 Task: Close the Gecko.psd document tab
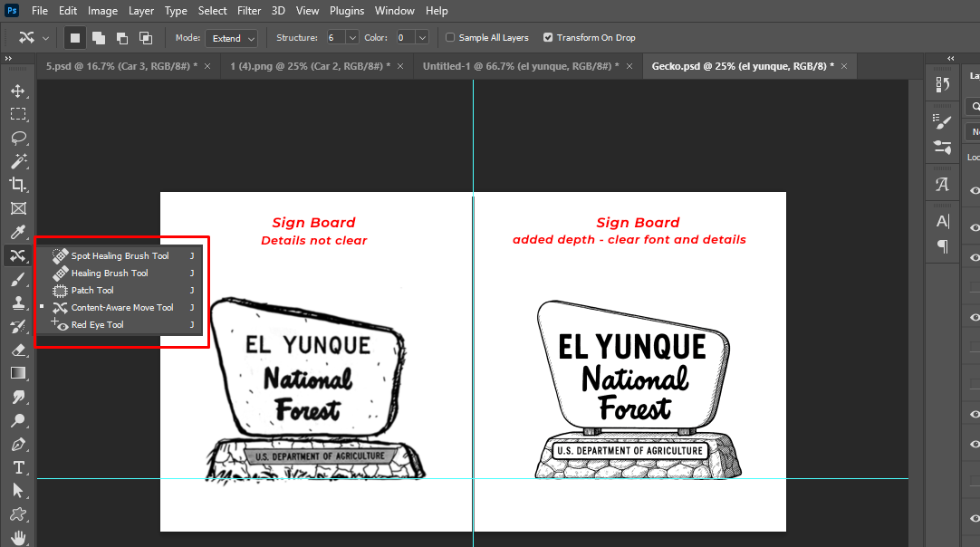(844, 66)
